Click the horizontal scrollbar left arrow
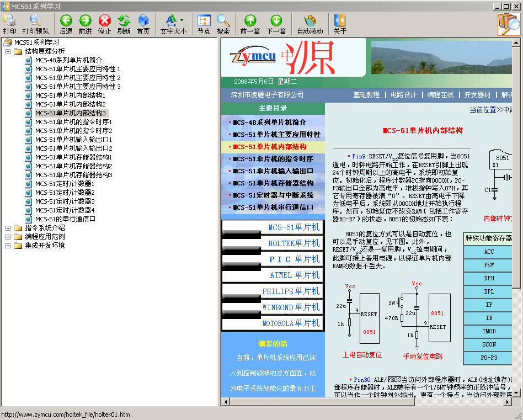 coord(226,402)
